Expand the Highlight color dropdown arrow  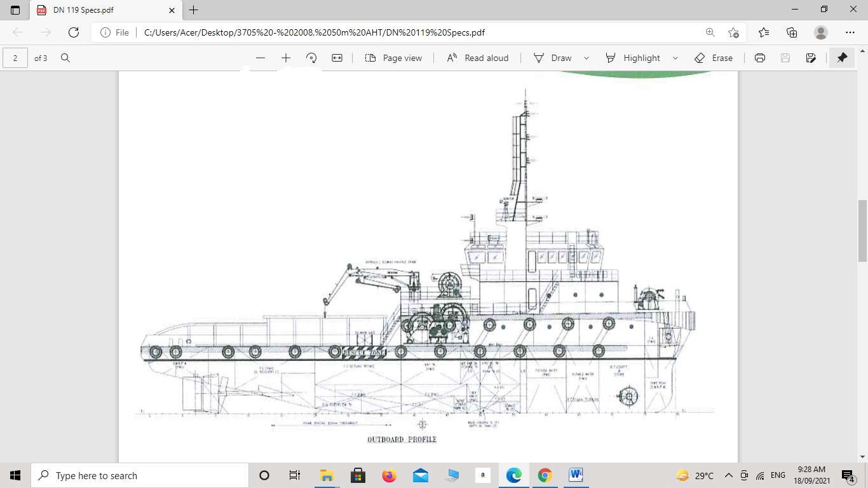coord(675,58)
